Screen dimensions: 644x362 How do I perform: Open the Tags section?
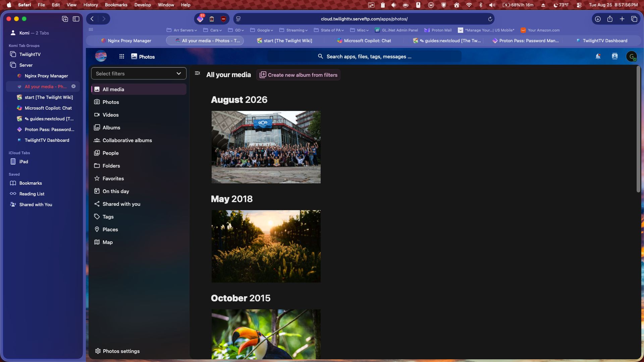pyautogui.click(x=139, y=217)
